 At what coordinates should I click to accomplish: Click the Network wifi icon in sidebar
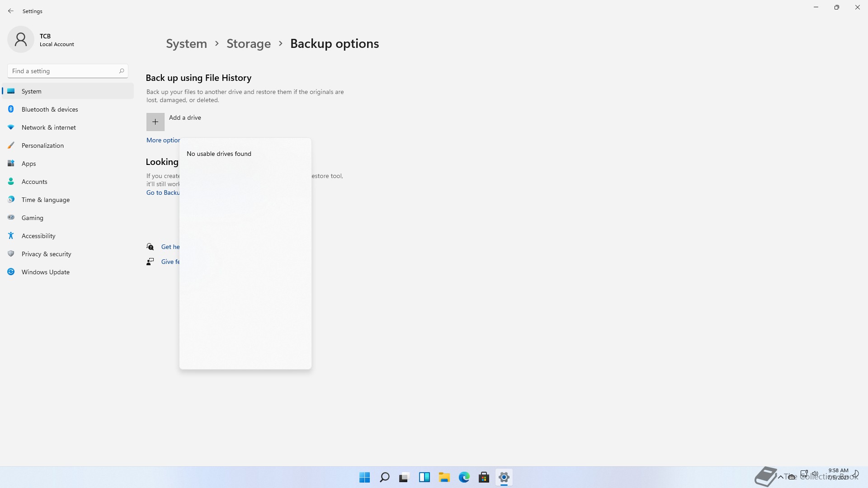coord(11,127)
